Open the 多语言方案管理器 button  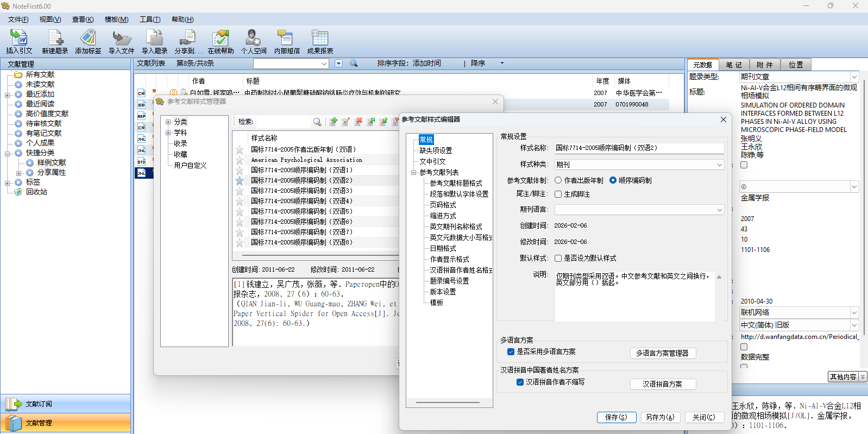663,353
